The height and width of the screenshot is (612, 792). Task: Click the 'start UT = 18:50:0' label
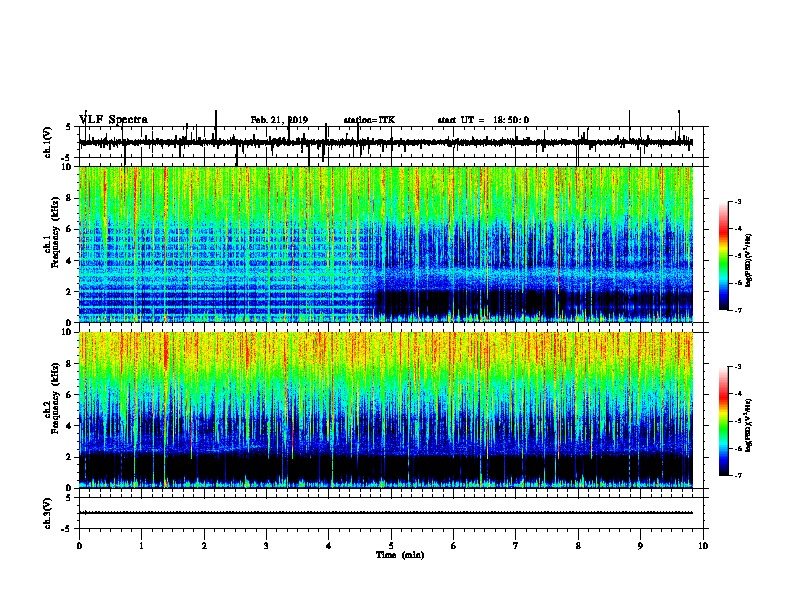pyautogui.click(x=483, y=120)
